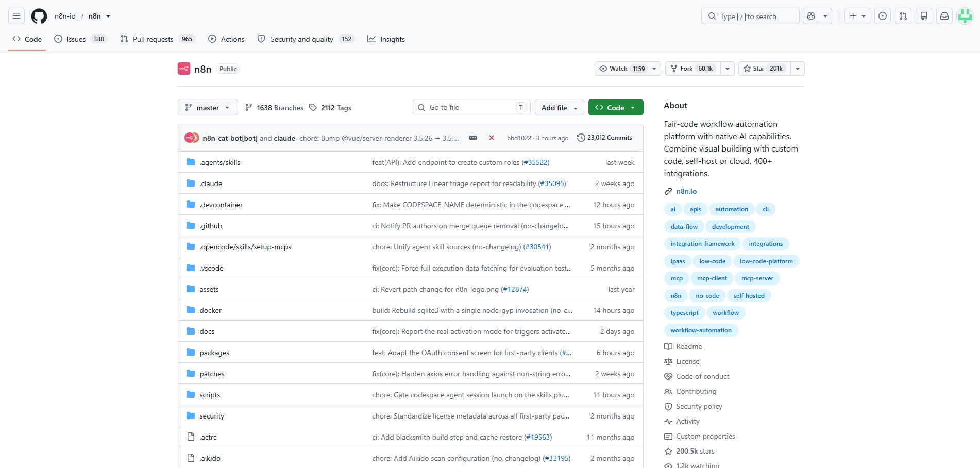Click the .agents/skills folder icon
The width and height of the screenshot is (980, 468).
coord(191,162)
